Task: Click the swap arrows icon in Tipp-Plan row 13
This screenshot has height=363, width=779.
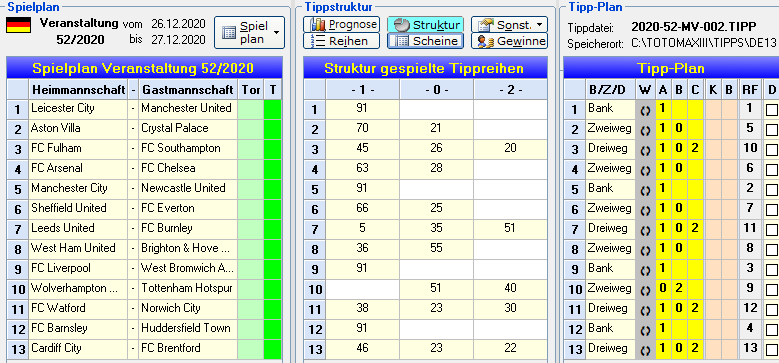Action: coord(645,351)
